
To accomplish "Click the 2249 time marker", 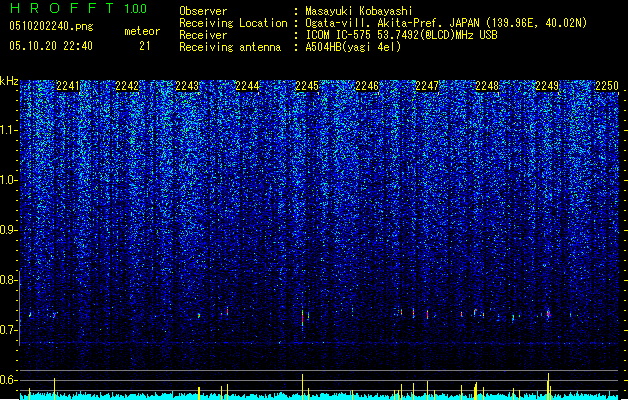I will [547, 86].
